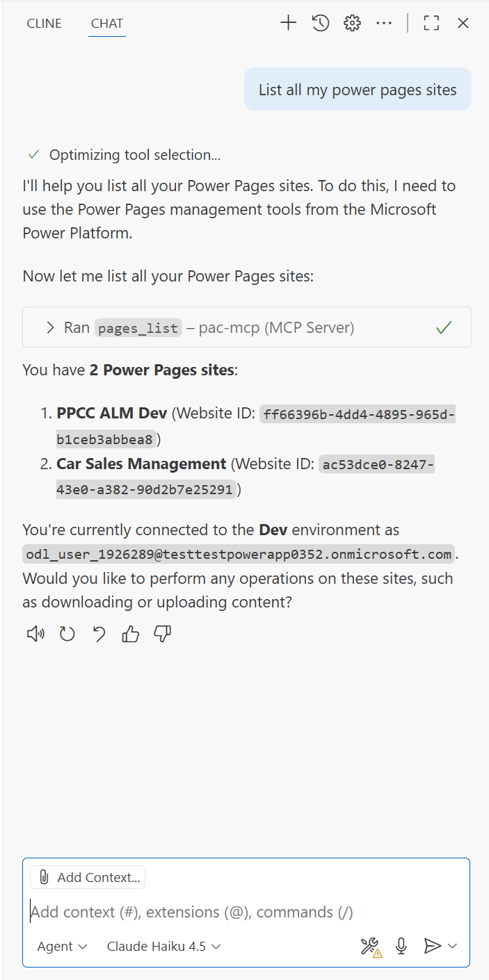Screen dimensions: 489x980
Task: Open the more actions ellipsis icon
Action: [384, 22]
